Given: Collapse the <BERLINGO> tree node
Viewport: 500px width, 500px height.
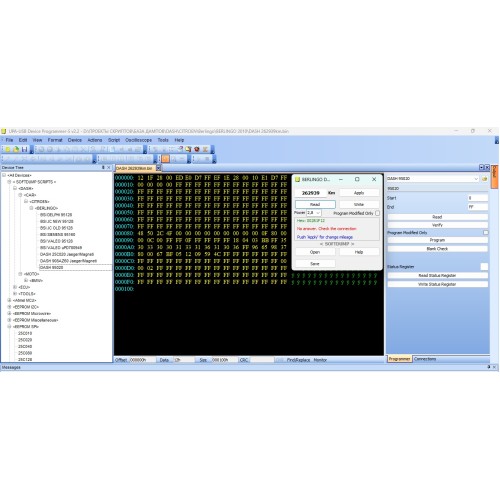Looking at the screenshot, I should click(x=31, y=208).
